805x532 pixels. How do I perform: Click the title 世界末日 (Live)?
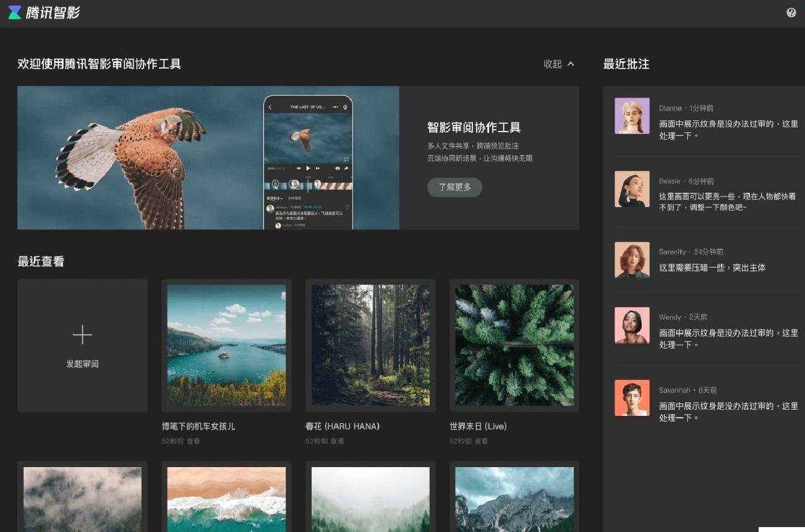(479, 426)
